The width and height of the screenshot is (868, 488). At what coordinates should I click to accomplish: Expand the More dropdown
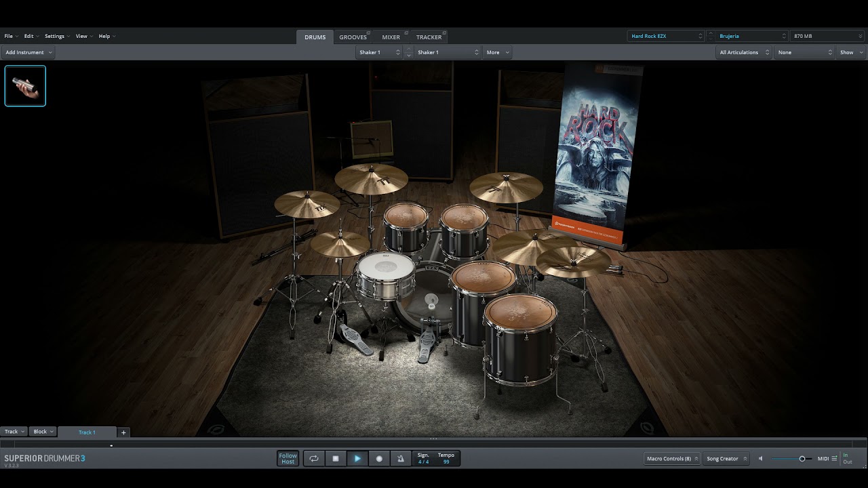point(497,52)
